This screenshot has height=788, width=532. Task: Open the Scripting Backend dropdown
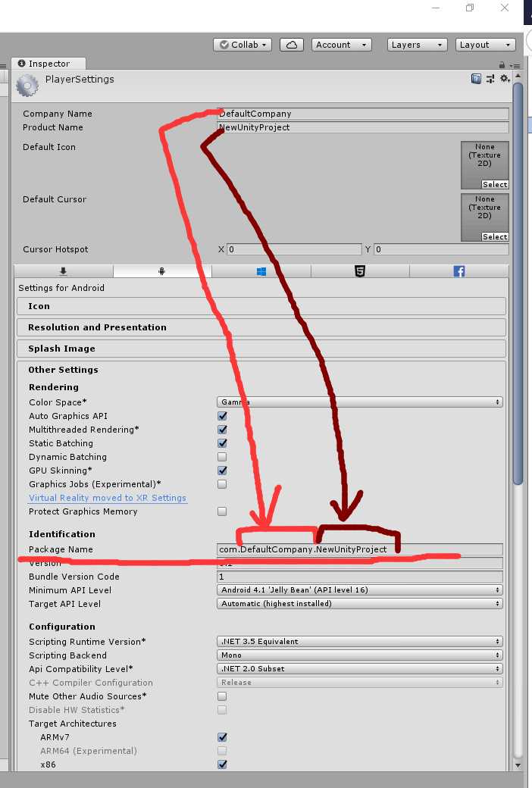tap(360, 655)
